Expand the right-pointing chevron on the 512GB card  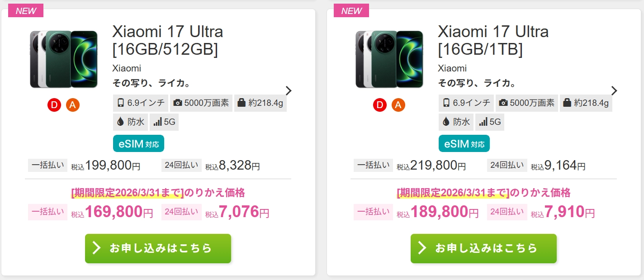288,90
